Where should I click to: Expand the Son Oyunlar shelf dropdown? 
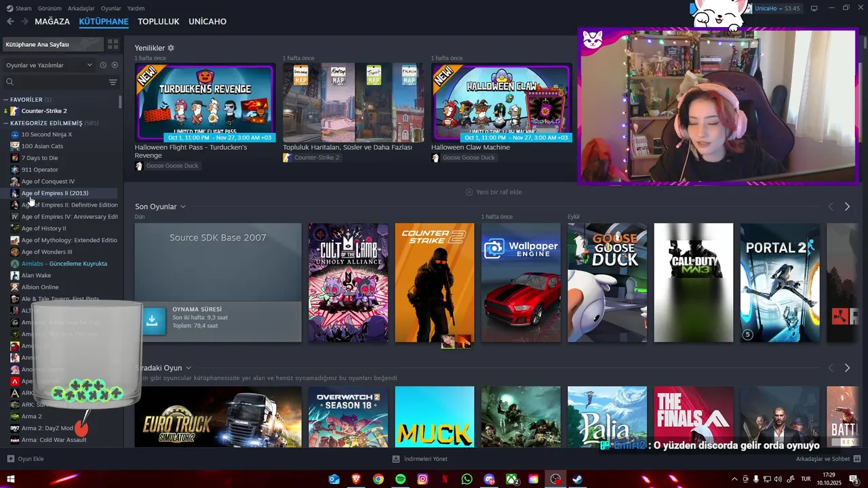183,207
